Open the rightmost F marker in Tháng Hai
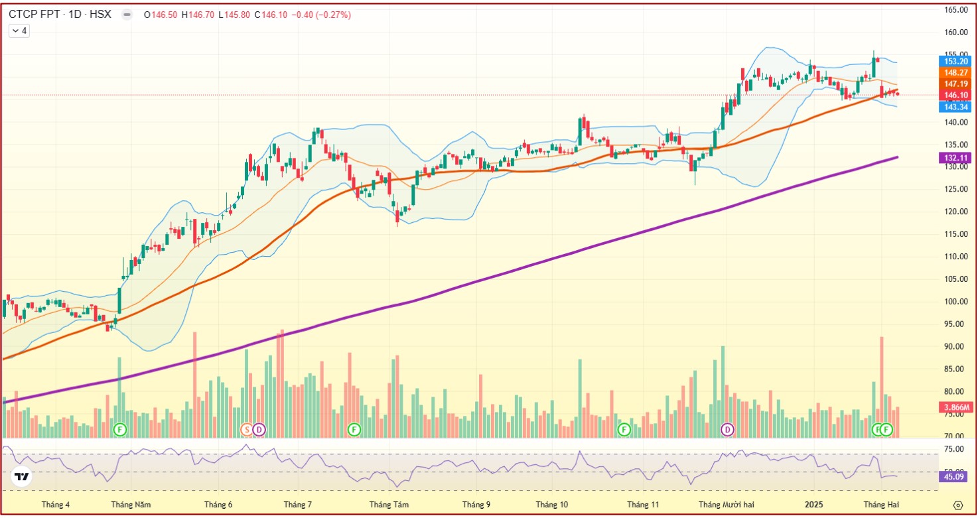 click(x=887, y=430)
